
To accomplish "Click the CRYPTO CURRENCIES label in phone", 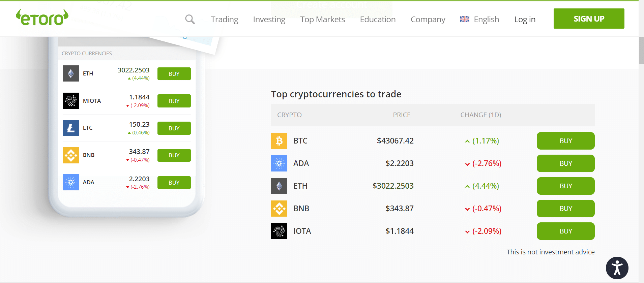I will [x=87, y=53].
